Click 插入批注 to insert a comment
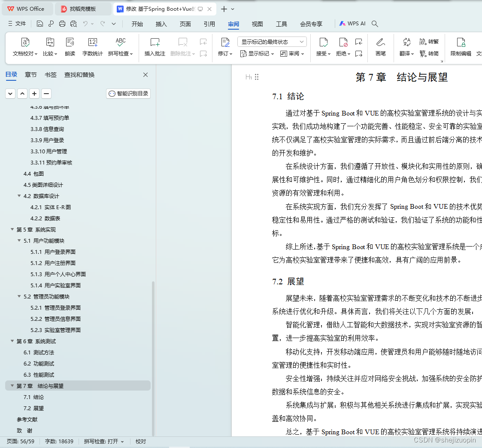Viewport: 482px width, 448px height. coord(155,47)
